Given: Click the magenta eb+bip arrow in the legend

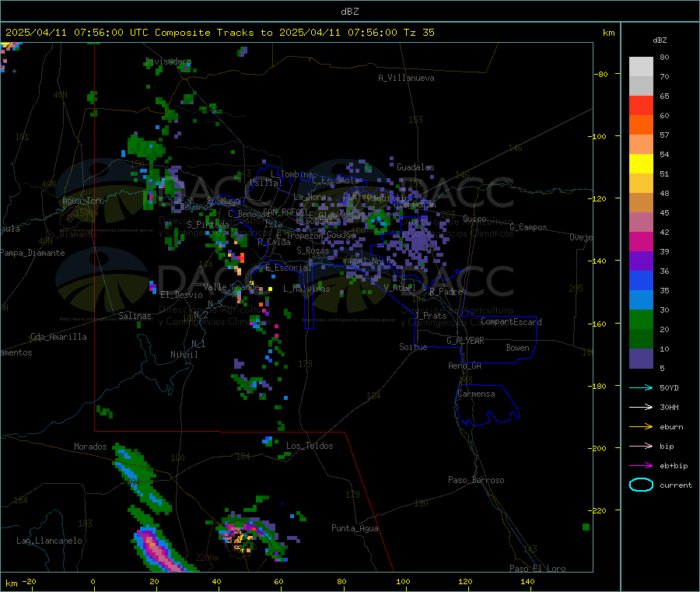Looking at the screenshot, I should [641, 466].
